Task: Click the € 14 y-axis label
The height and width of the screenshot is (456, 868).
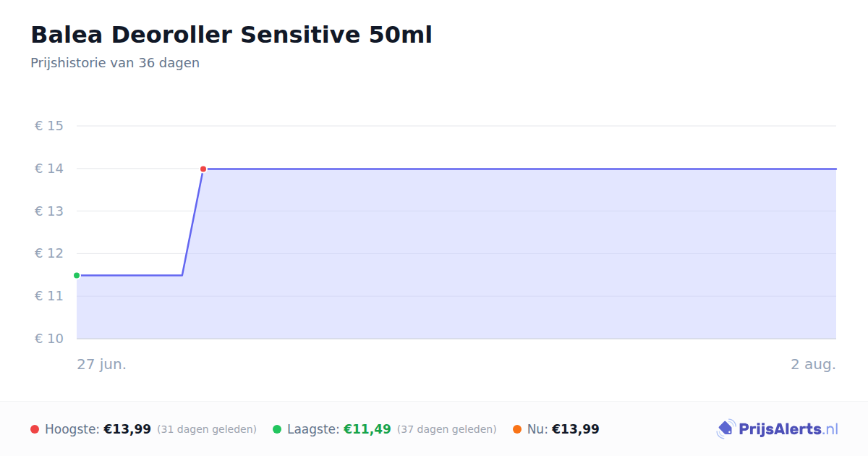Action: [x=49, y=169]
